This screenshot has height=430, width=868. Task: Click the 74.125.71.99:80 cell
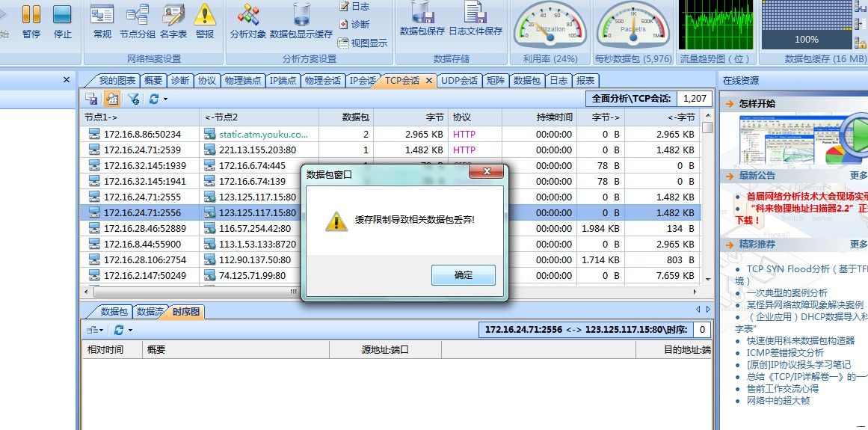pos(252,275)
